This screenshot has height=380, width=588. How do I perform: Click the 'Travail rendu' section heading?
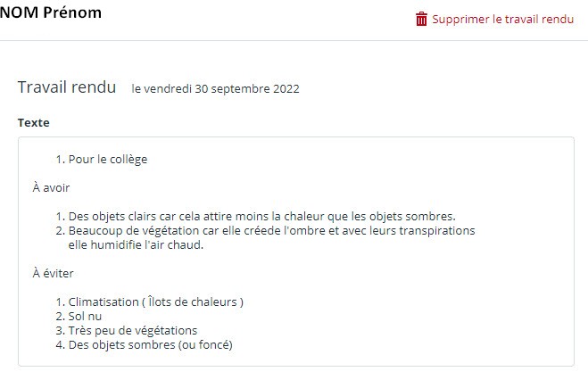(x=67, y=87)
